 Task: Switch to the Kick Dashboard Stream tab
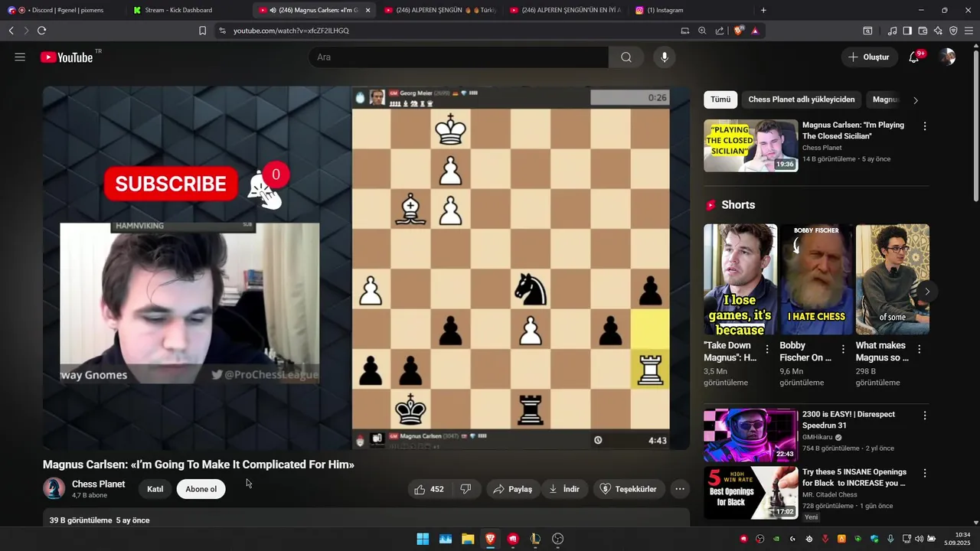[x=188, y=10]
